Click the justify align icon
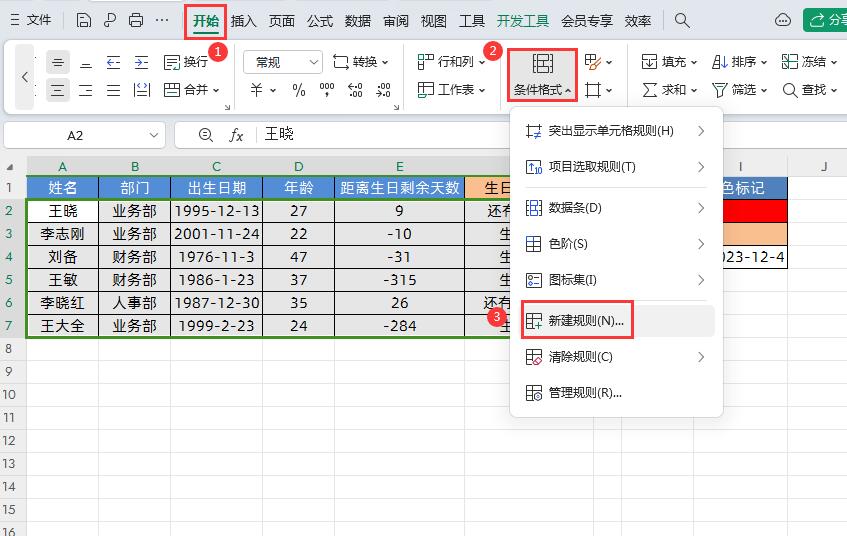 [113, 90]
